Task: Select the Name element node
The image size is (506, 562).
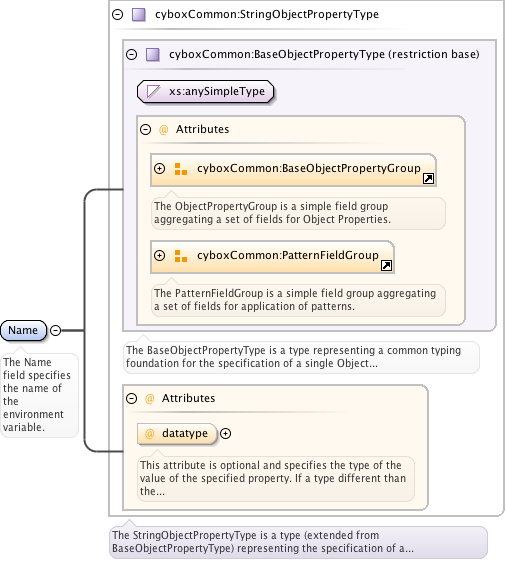Action: tap(24, 330)
